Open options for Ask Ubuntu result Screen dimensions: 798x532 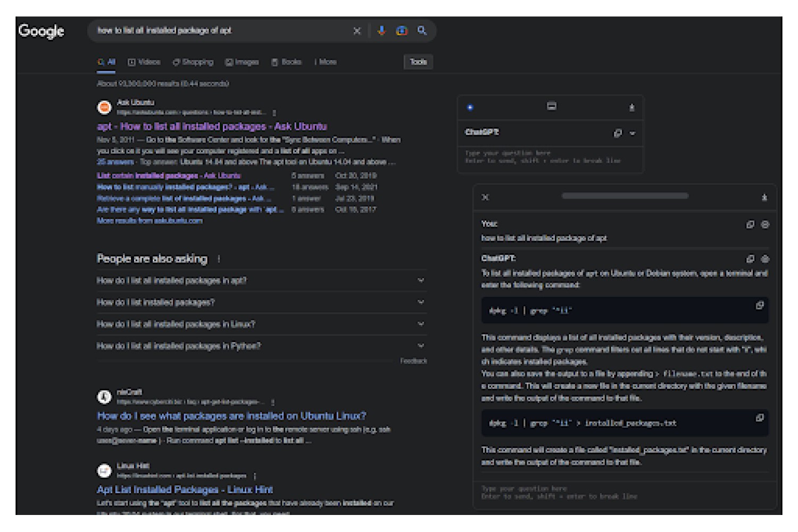tap(274, 113)
